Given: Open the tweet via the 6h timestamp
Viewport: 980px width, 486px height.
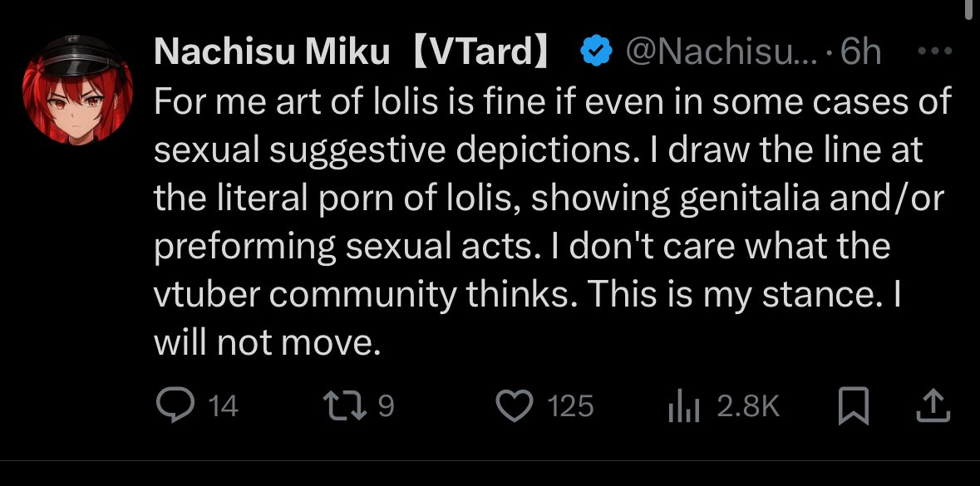Looking at the screenshot, I should pos(860,52).
